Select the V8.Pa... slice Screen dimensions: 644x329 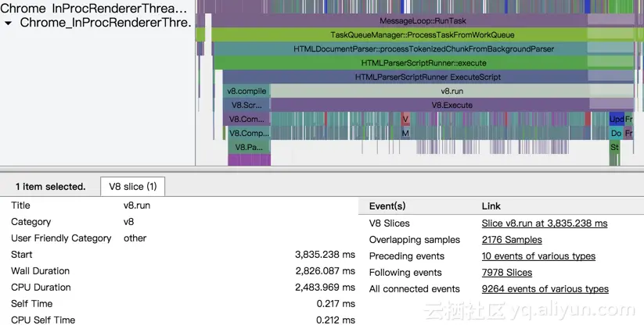pyautogui.click(x=249, y=147)
